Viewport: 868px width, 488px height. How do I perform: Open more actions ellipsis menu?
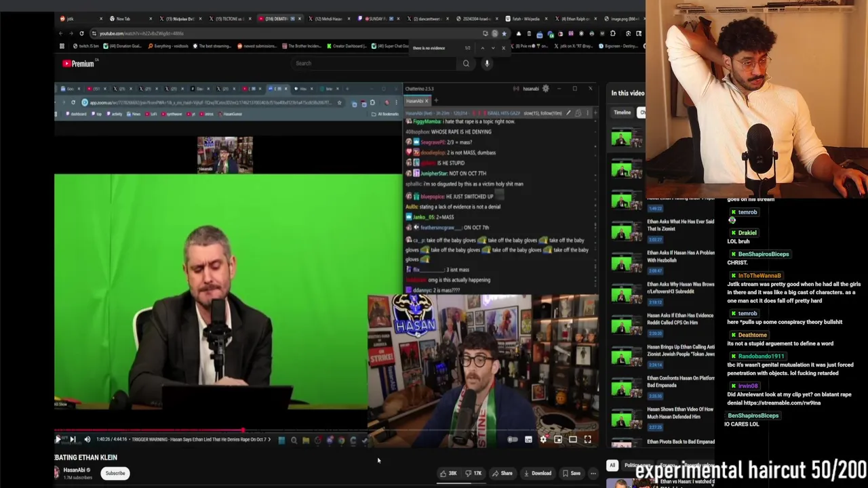point(593,473)
